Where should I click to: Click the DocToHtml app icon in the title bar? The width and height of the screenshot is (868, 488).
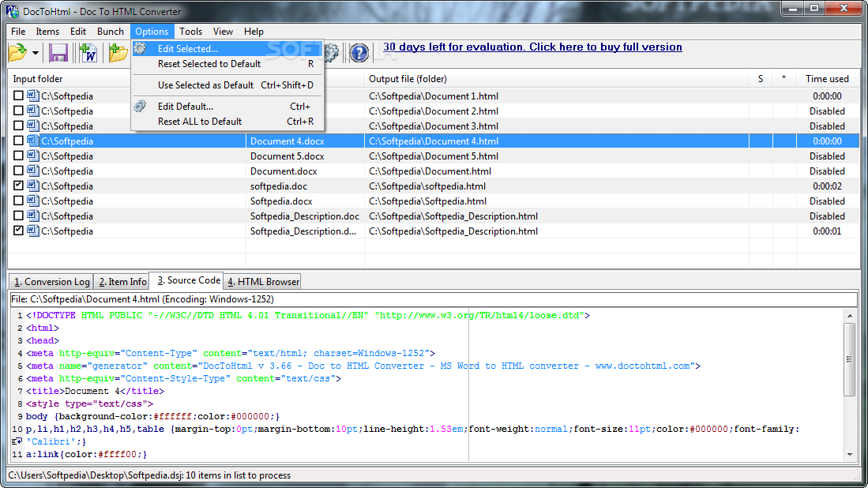coord(12,11)
